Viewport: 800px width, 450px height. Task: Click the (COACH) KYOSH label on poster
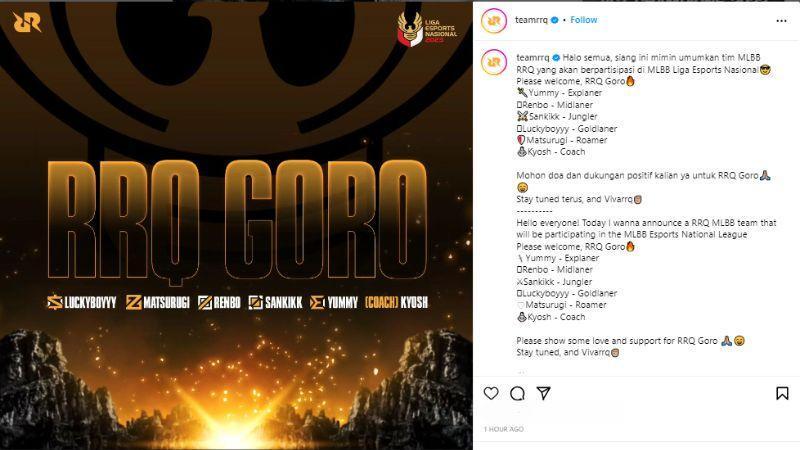396,303
